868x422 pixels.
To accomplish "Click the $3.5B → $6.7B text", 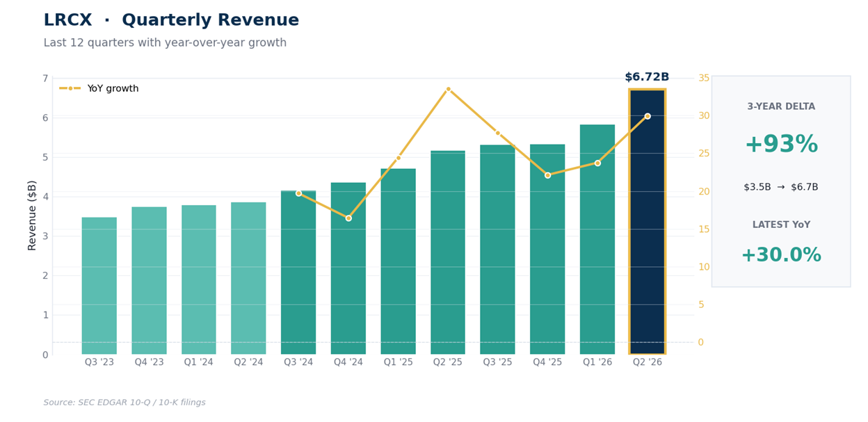I will 781,187.
